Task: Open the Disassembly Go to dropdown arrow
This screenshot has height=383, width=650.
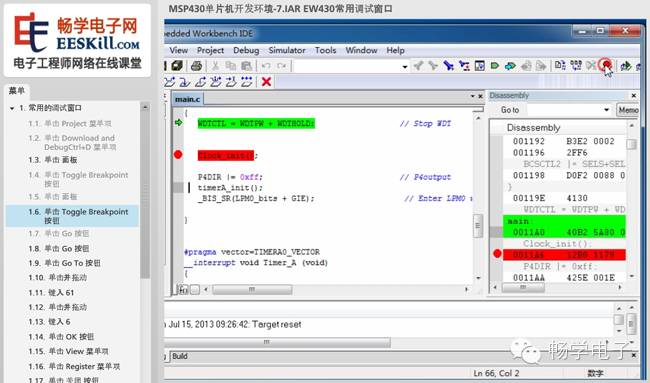Action: (x=606, y=110)
